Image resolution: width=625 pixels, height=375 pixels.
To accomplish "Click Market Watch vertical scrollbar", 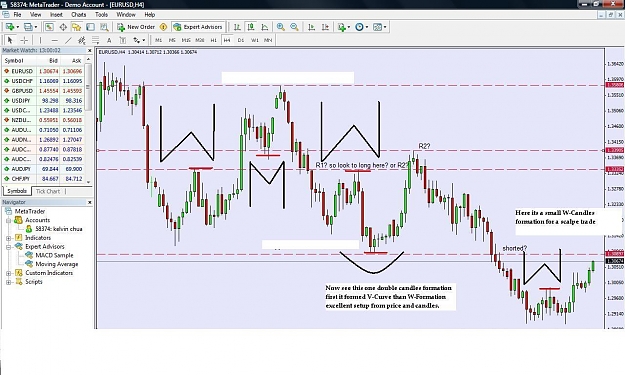I will click(88, 120).
